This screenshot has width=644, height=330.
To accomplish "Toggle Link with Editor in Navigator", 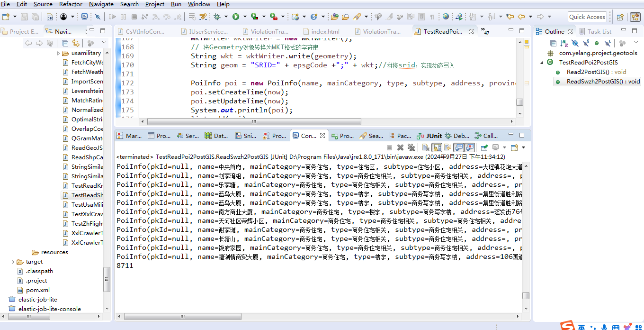I will [75, 43].
